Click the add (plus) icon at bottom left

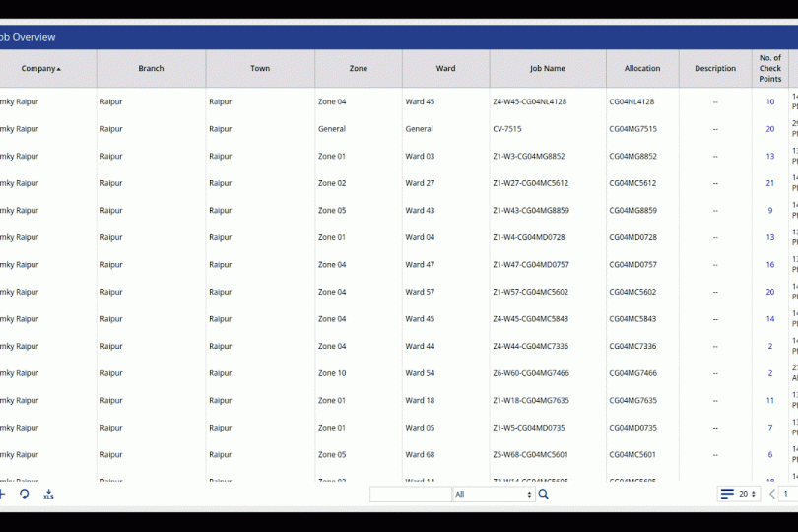(3, 494)
